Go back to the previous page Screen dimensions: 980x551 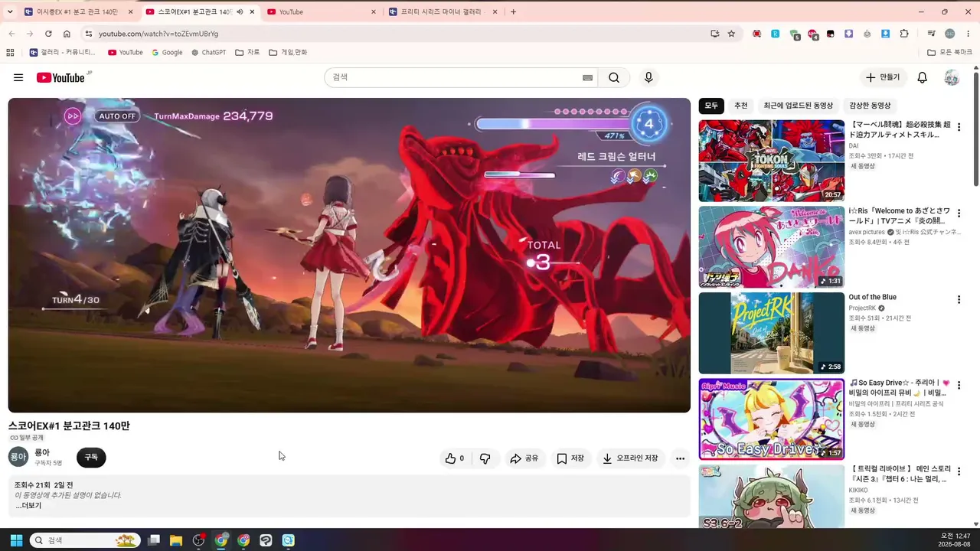11,34
